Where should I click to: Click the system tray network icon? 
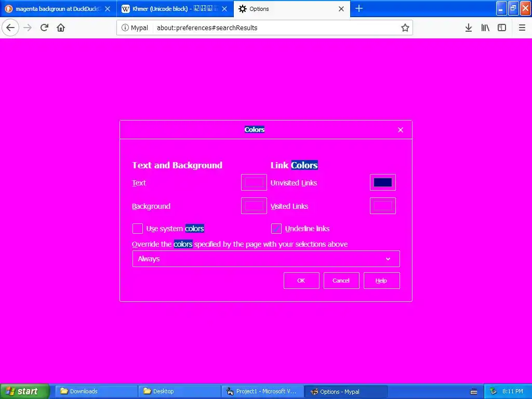(x=494, y=392)
